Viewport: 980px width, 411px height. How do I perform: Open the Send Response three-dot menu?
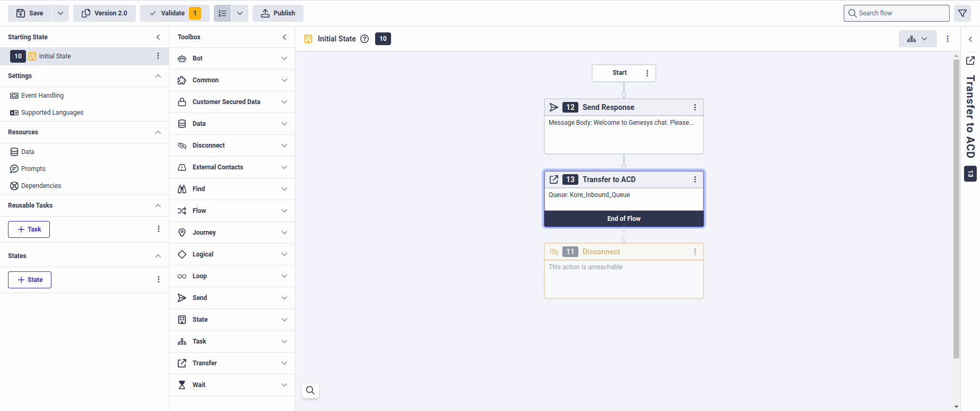coord(695,107)
